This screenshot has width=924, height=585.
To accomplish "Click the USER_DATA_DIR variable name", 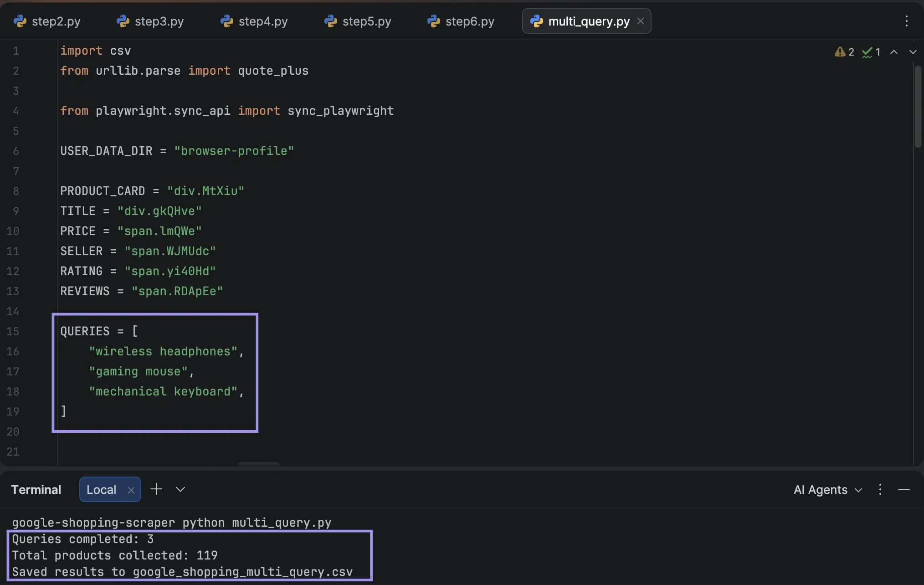I will point(106,151).
